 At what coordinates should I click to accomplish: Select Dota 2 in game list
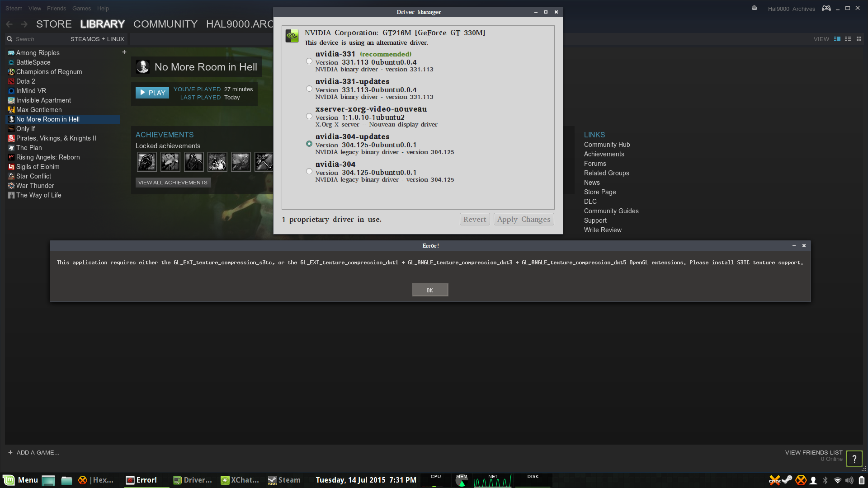pos(26,81)
